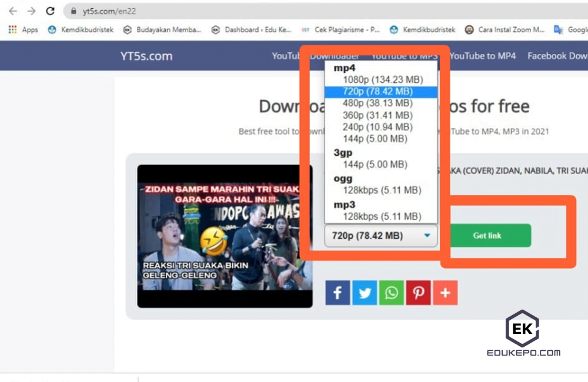
Task: Open the Apps grid in bookmarks bar
Action: pos(24,30)
